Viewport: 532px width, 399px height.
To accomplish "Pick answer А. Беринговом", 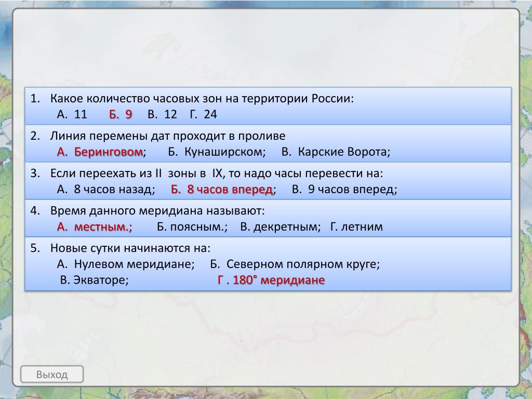I will pos(101,152).
